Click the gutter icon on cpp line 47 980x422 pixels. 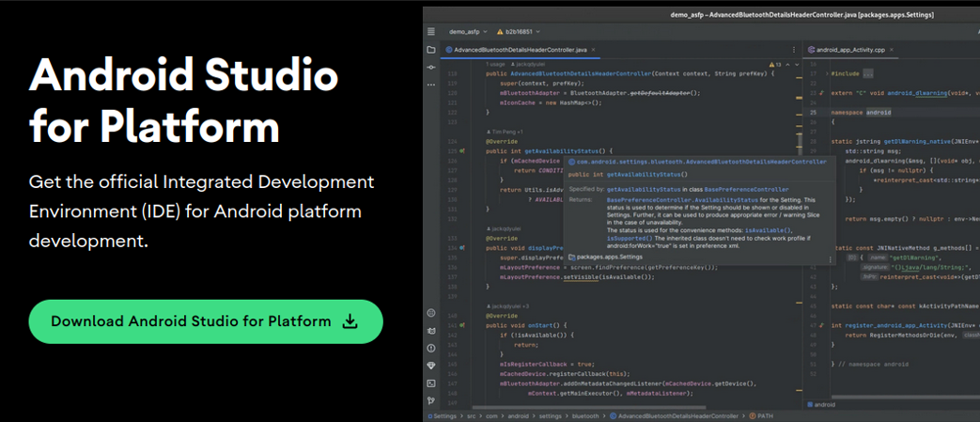822,326
